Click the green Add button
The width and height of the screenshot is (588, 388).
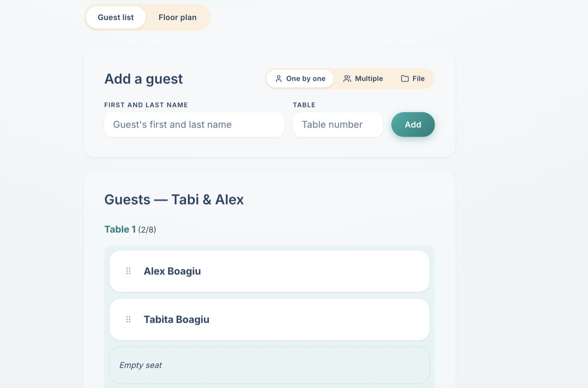tap(413, 124)
